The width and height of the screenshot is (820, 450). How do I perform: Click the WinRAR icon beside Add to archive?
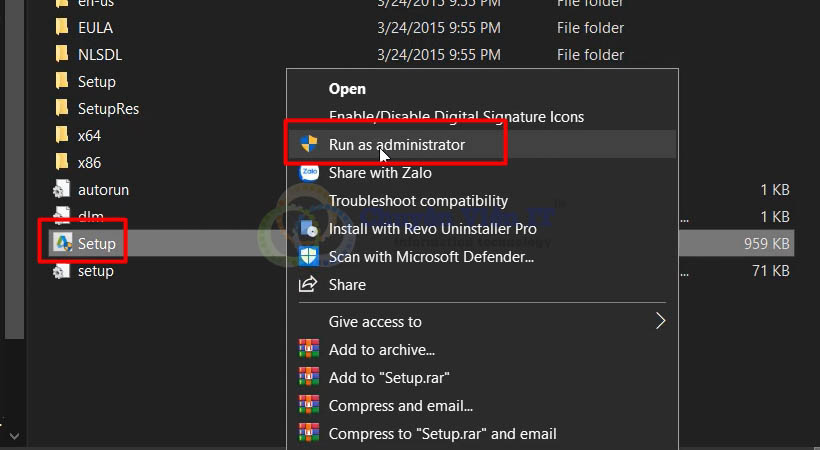point(309,348)
